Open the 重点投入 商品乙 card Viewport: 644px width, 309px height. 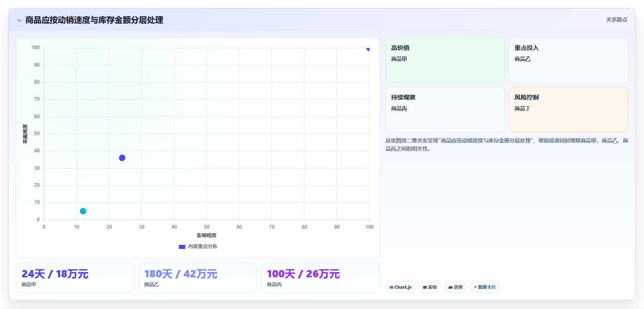[568, 60]
